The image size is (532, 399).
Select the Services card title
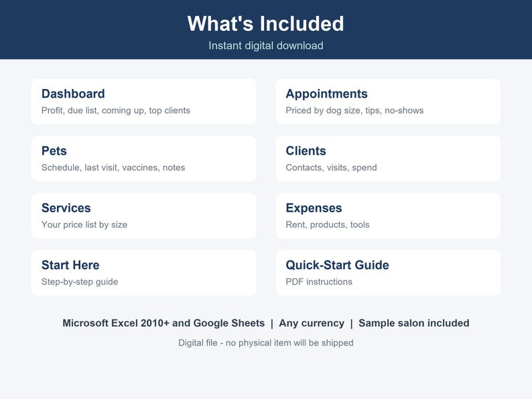(x=66, y=208)
